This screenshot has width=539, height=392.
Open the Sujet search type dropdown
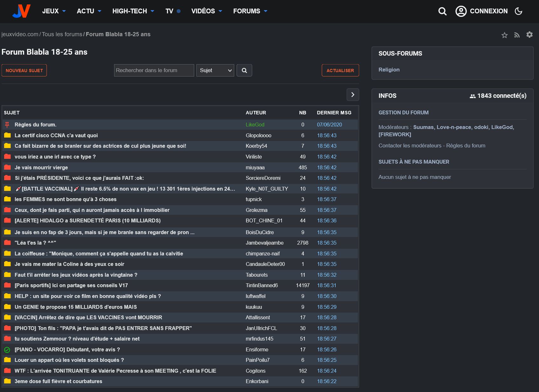(x=215, y=71)
